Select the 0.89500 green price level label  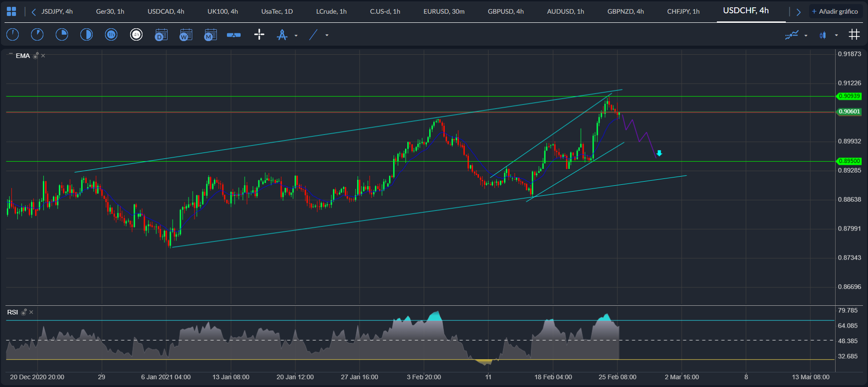pos(849,161)
